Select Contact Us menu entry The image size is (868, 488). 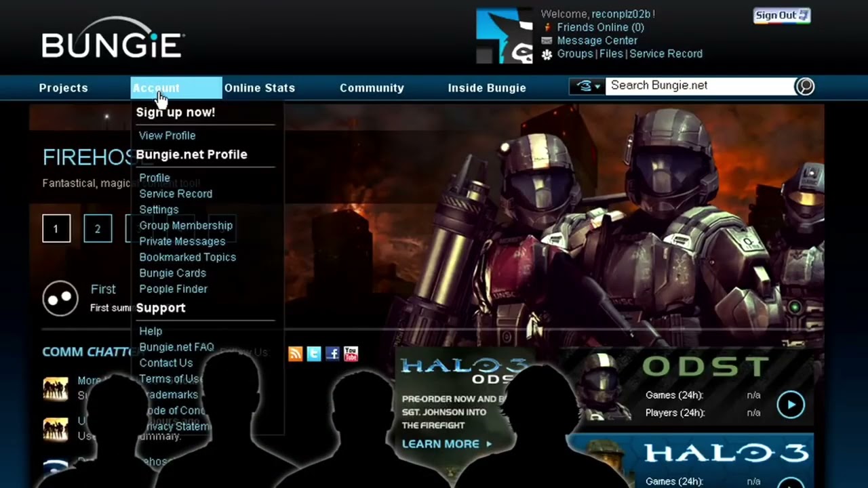click(x=165, y=363)
